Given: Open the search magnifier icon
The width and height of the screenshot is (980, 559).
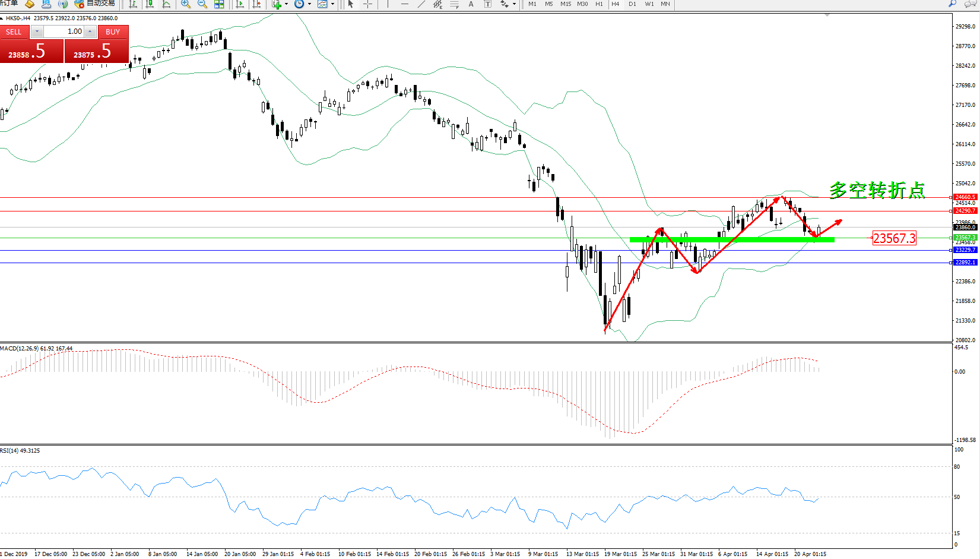Looking at the screenshot, I should click(x=953, y=4).
